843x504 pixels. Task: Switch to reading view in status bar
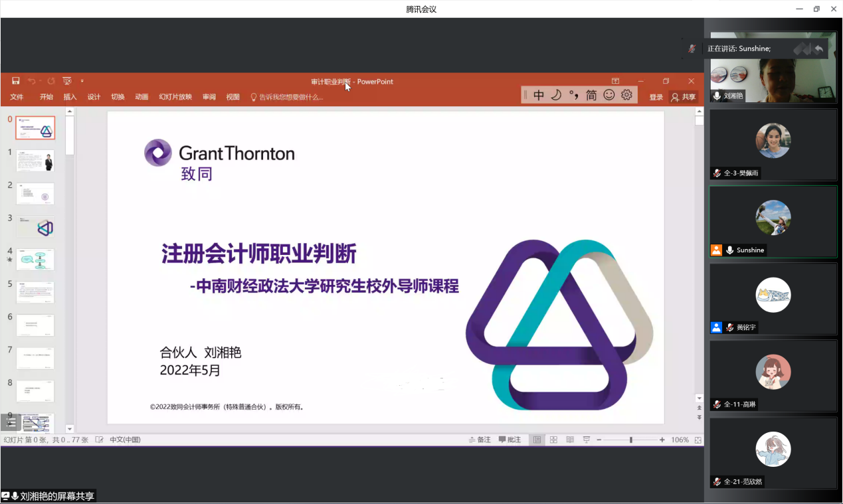tap(570, 440)
